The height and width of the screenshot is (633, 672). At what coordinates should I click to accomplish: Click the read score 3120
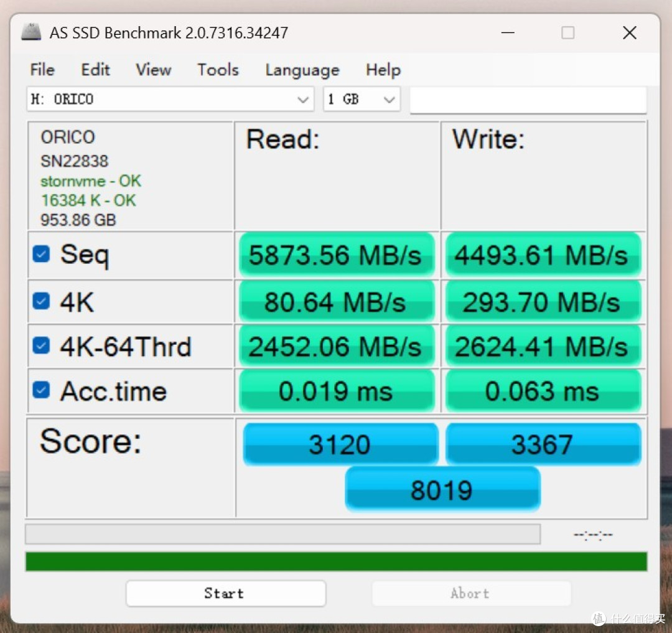pyautogui.click(x=340, y=444)
